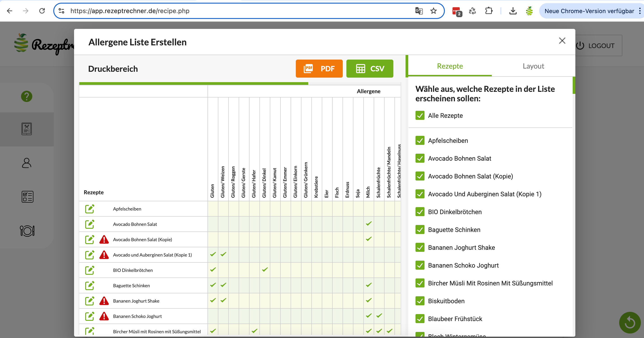Edit the Bananen Joghurt Shake recipe

89,301
